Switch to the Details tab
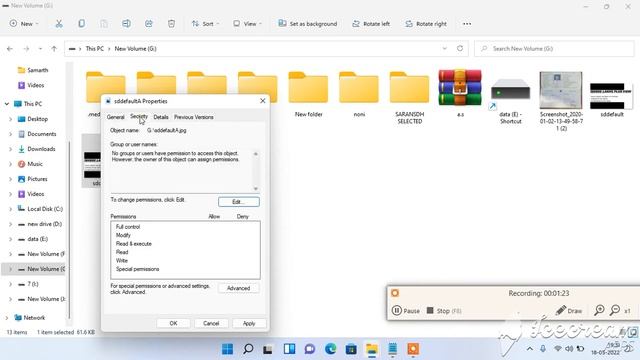640x360 pixels. [x=161, y=117]
